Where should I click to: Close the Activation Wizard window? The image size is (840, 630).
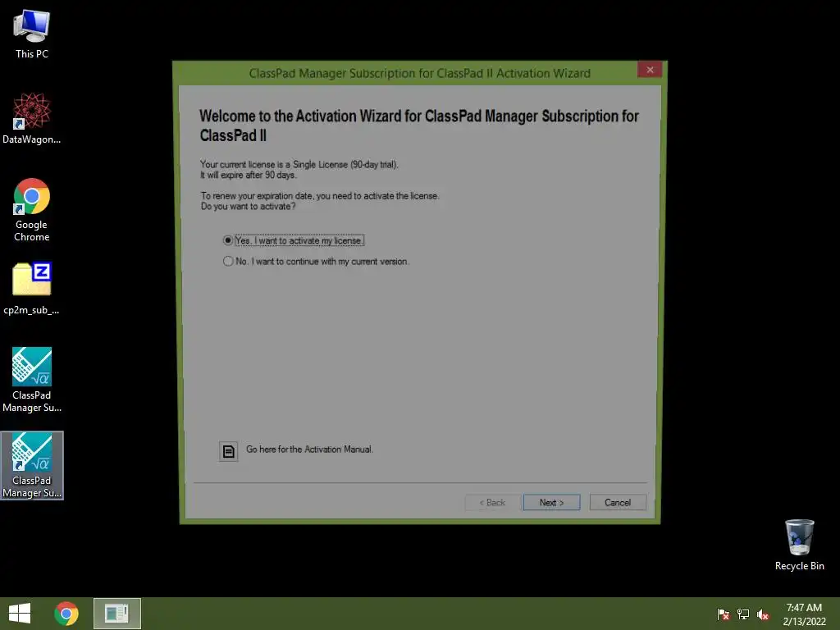(x=650, y=70)
